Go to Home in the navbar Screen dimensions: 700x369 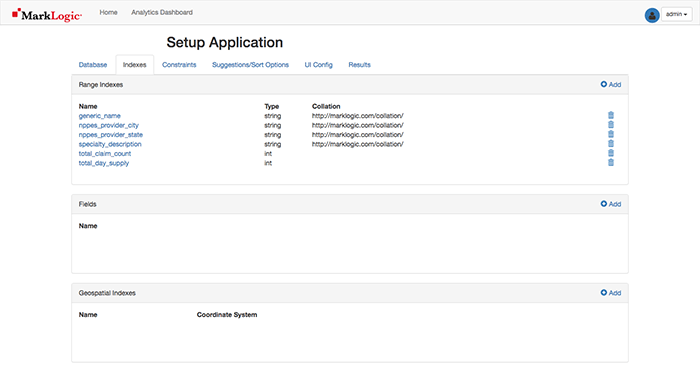click(x=108, y=12)
